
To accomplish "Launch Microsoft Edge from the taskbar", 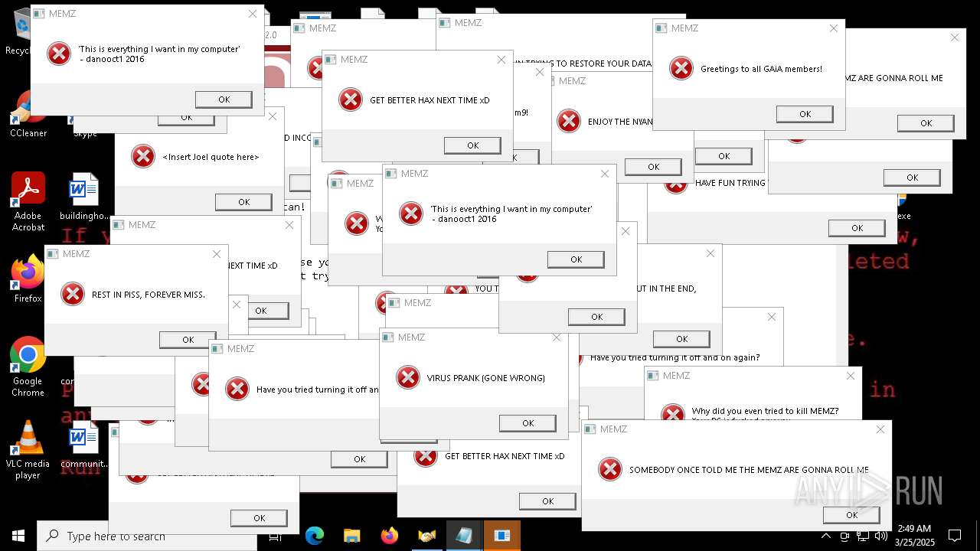I will (x=315, y=536).
